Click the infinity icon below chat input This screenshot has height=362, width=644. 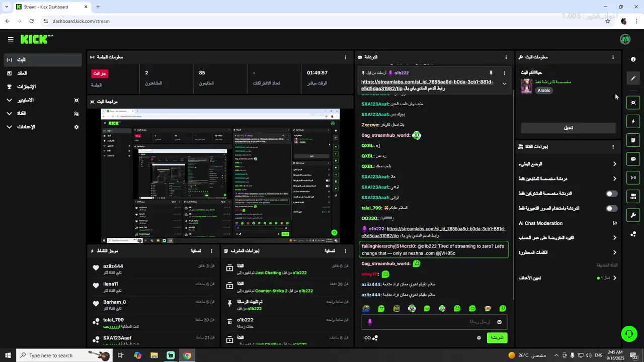[367, 338]
